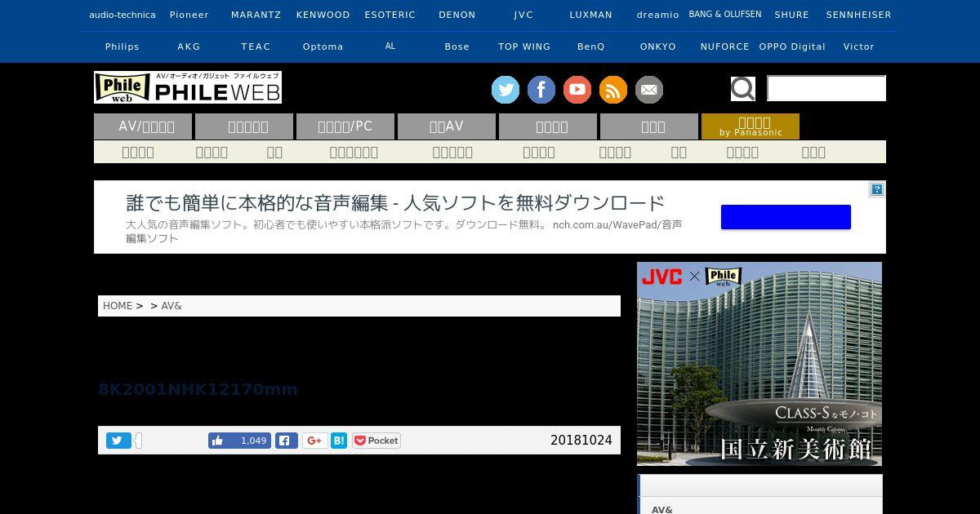Open the Bose brand link
Viewport: 980px width, 514px height.
pos(457,47)
